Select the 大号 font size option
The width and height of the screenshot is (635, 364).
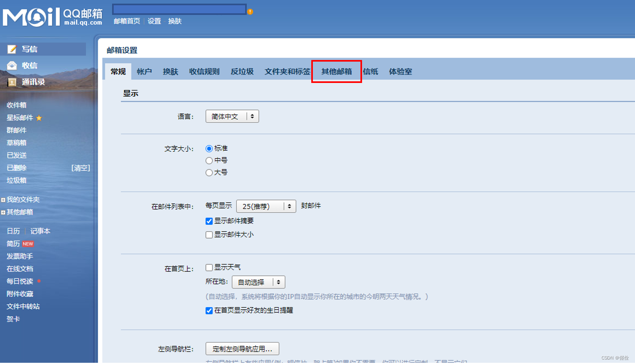[x=209, y=173]
